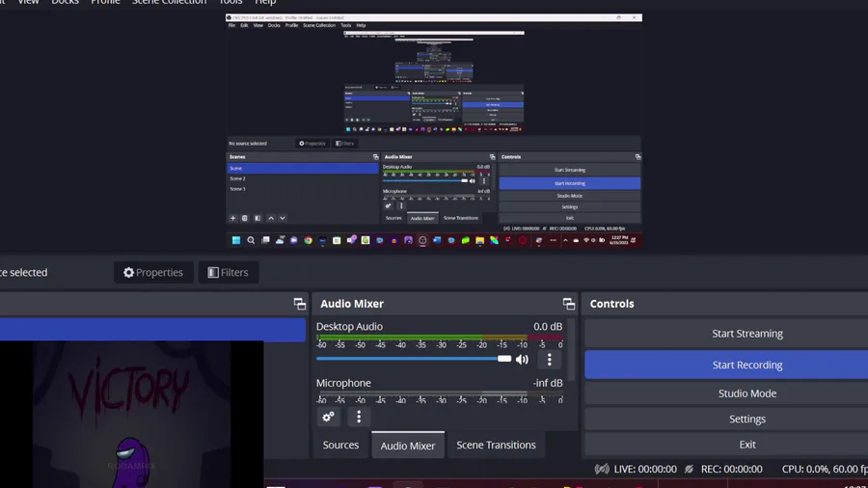Click the Search icon in preview taskbar
Screen dimensions: 868x488
tap(251, 240)
